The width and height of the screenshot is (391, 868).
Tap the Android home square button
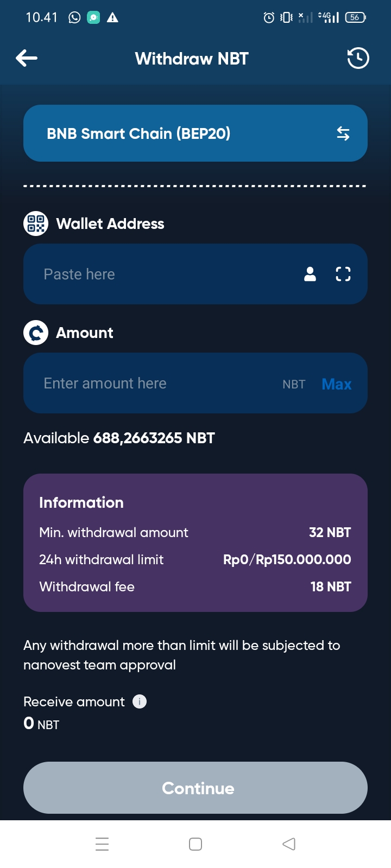(x=195, y=844)
